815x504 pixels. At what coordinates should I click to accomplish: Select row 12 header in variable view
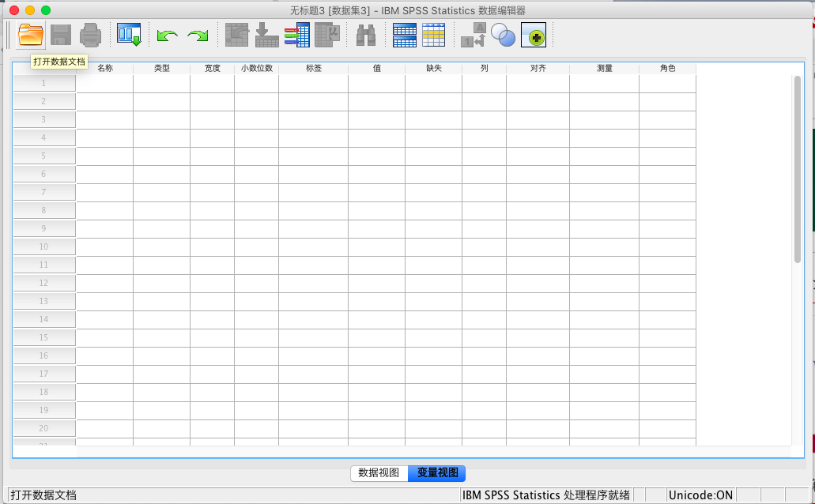(x=44, y=283)
